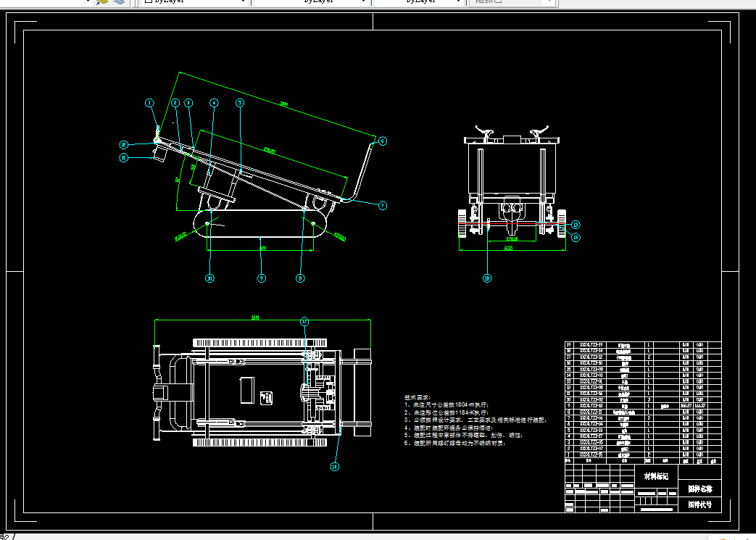Select callout balloon number 6
Screen dimensions: 756x540
coord(382,141)
